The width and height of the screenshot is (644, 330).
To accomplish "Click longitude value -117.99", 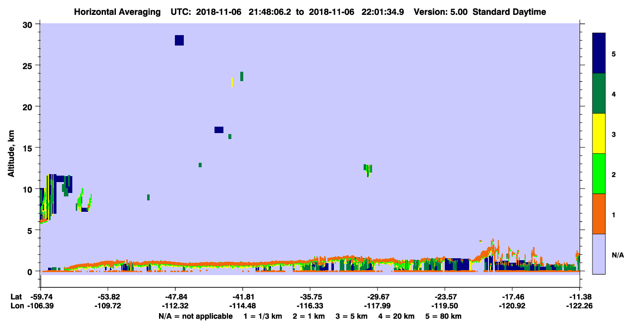I will [377, 306].
